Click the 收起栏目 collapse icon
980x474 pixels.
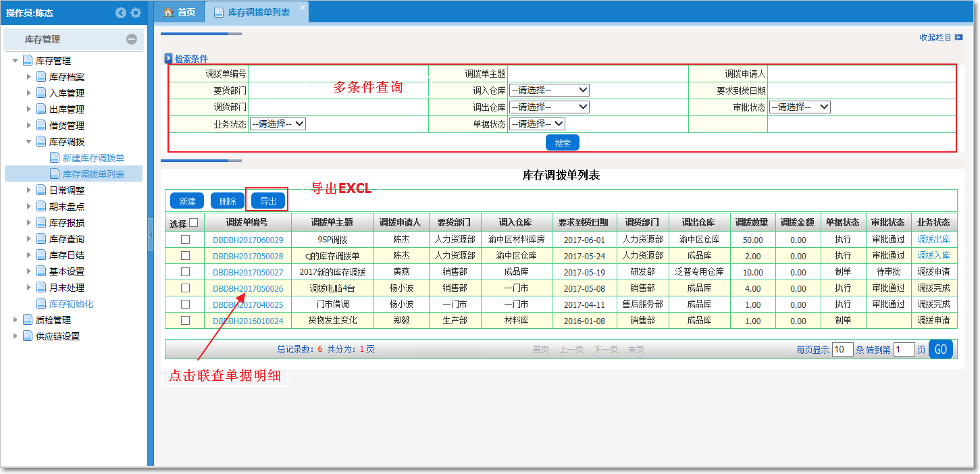[x=958, y=38]
